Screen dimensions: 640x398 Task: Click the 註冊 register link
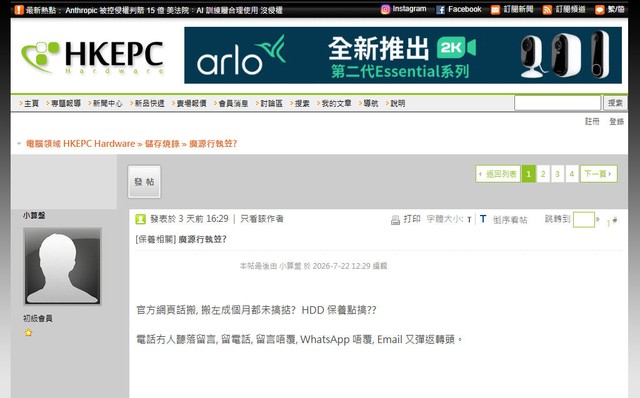point(592,121)
